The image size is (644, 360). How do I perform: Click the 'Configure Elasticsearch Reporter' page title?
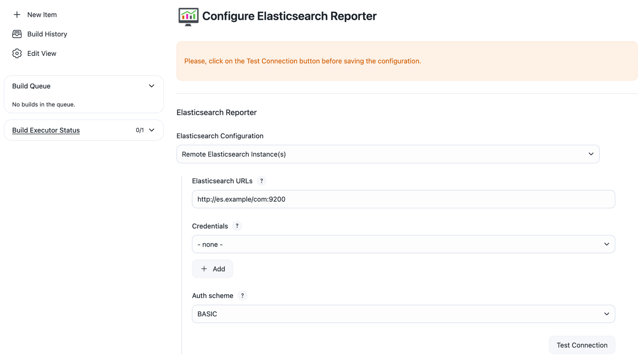click(289, 16)
